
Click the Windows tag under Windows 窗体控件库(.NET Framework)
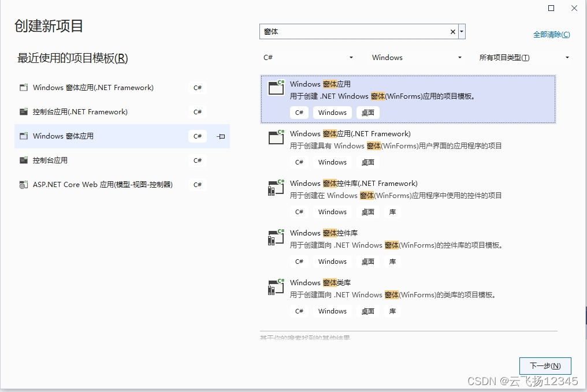pos(332,212)
